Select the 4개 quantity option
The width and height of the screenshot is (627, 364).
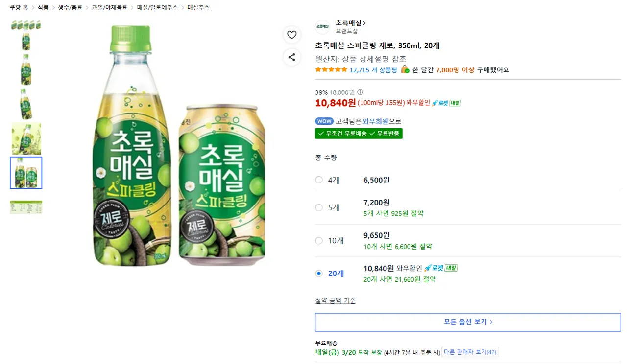point(319,180)
